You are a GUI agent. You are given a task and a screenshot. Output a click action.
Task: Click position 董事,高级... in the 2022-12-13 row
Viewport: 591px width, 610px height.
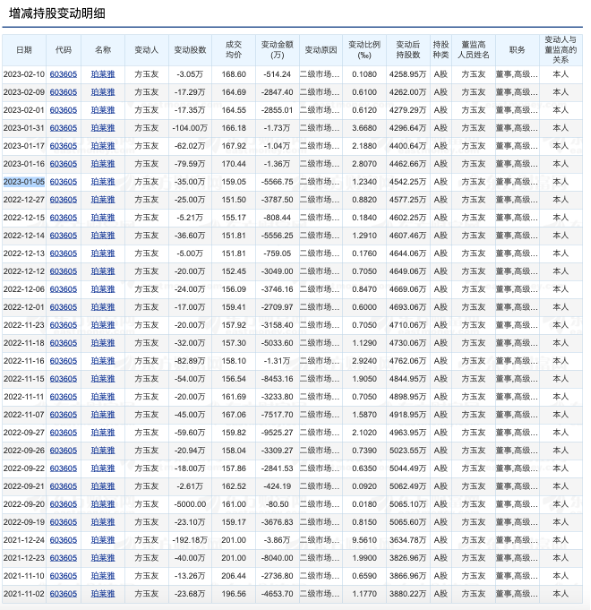click(517, 253)
